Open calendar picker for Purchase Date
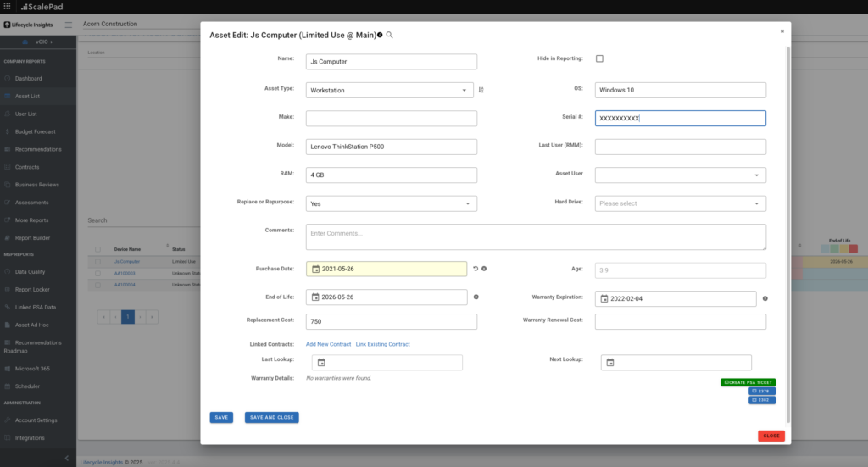 (315, 269)
